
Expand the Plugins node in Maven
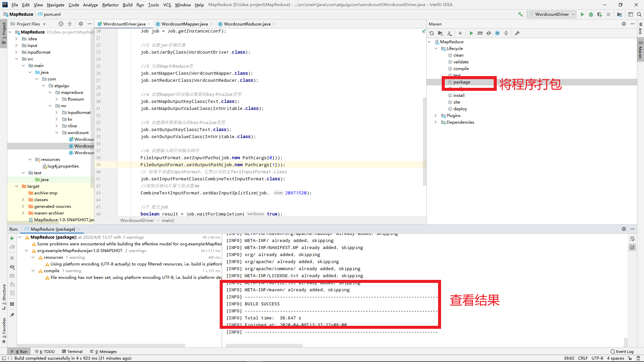pos(436,116)
